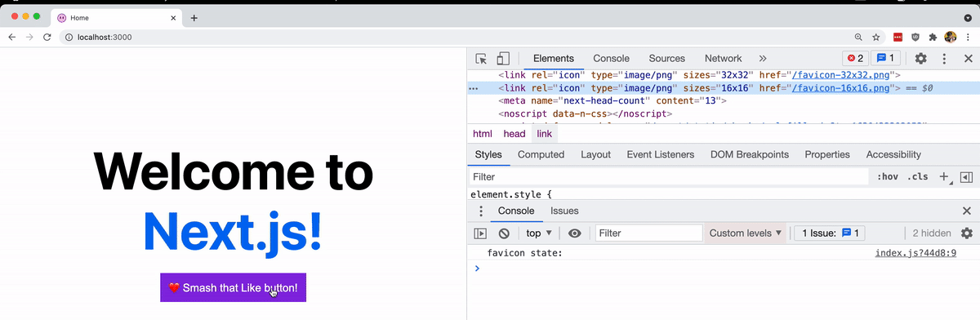Open the Layout pane tab
Viewport: 980px width, 320px height.
[595, 154]
